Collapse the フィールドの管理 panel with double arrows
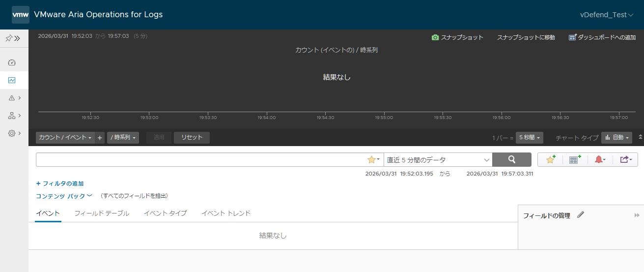Image resolution: width=644 pixels, height=272 pixels. click(x=637, y=215)
